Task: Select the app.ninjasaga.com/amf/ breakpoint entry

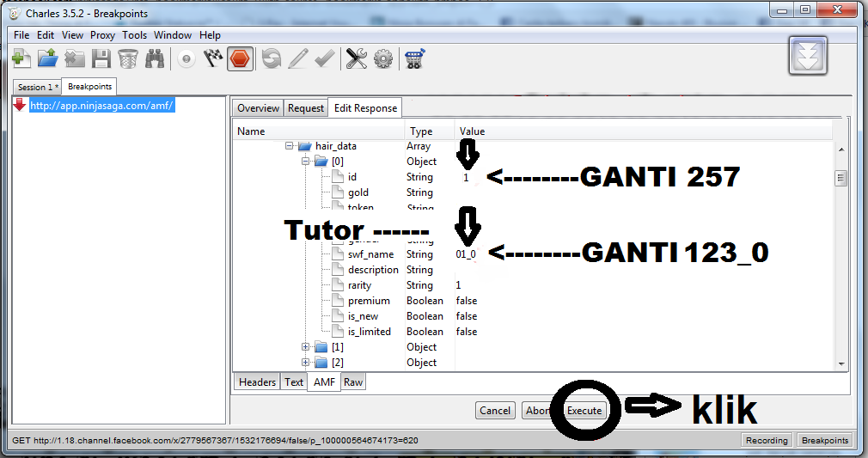Action: pos(102,105)
